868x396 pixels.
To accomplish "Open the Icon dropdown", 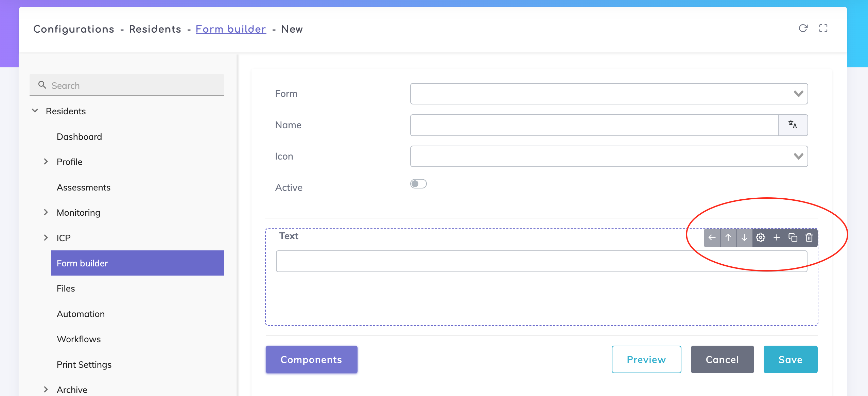I will (x=609, y=156).
